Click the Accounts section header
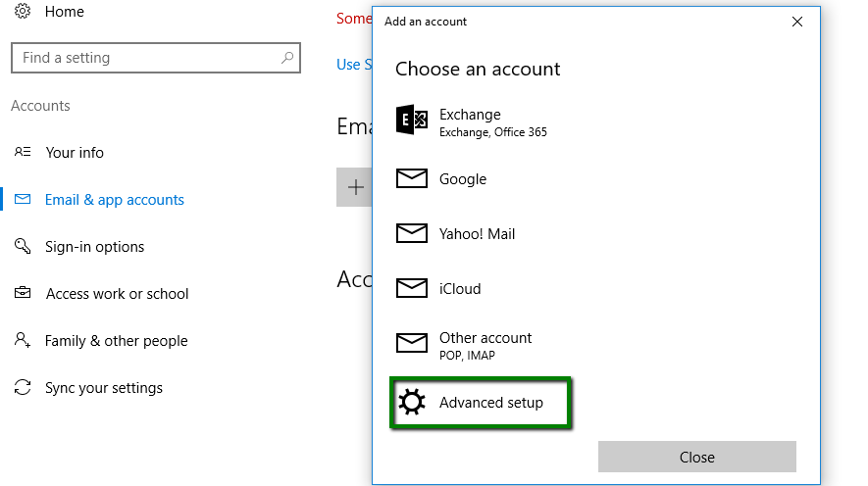The height and width of the screenshot is (486, 868). 40,106
